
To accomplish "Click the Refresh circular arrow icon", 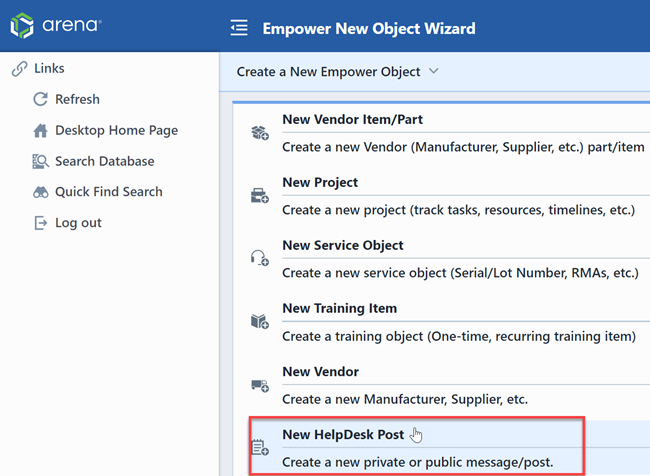I will [x=40, y=99].
